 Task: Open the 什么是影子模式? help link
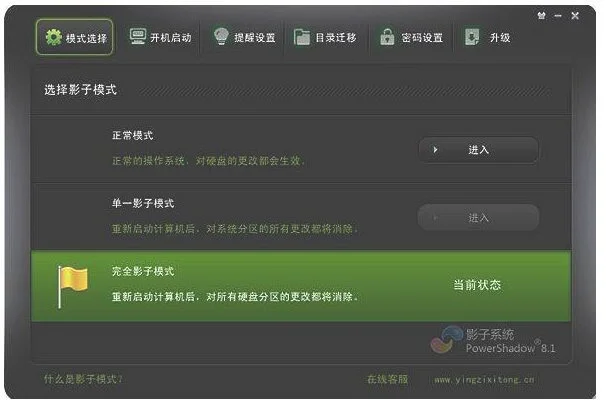[x=83, y=379]
